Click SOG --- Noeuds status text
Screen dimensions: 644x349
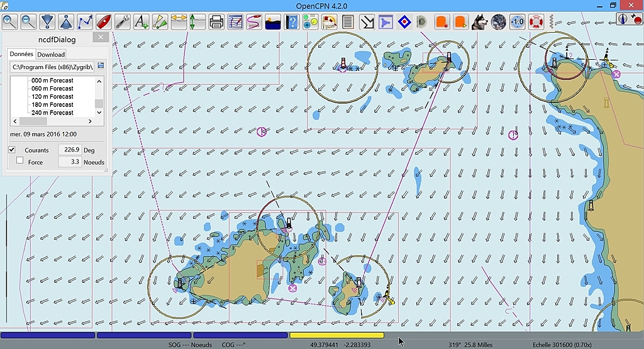190,345
